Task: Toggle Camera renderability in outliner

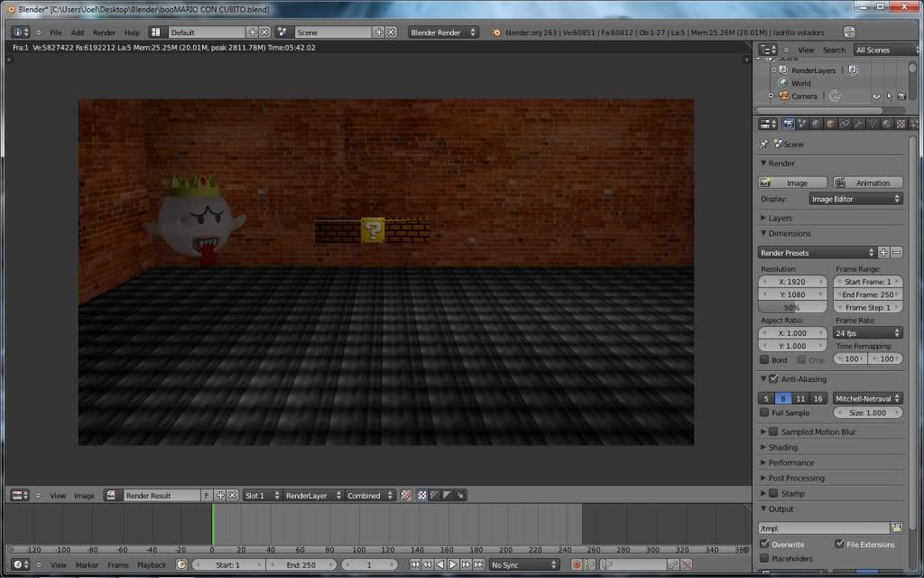Action: tap(901, 96)
